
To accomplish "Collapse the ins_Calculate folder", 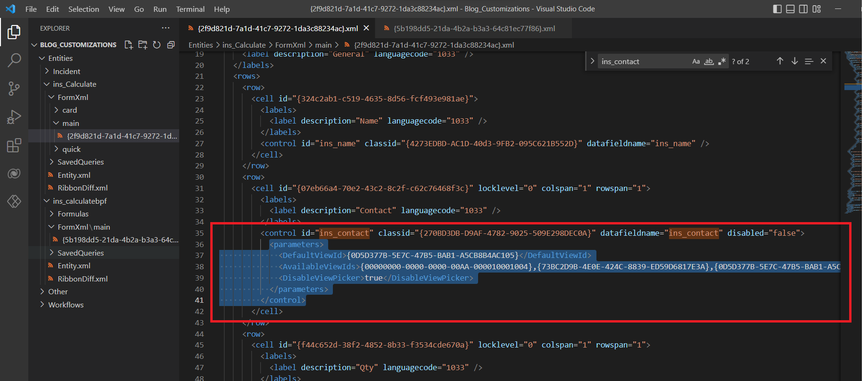I will coord(47,84).
